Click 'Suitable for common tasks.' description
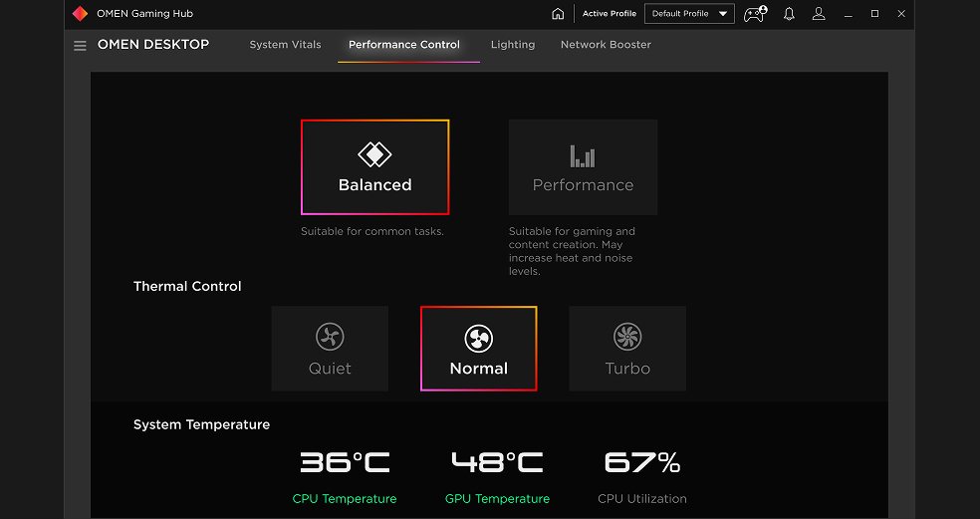The height and width of the screenshot is (519, 980). (371, 231)
